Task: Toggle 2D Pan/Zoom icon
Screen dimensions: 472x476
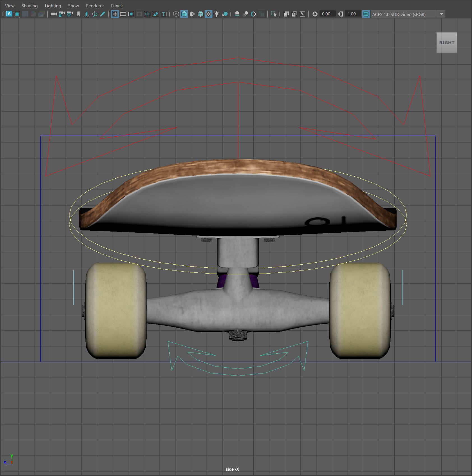Action: [x=94, y=14]
